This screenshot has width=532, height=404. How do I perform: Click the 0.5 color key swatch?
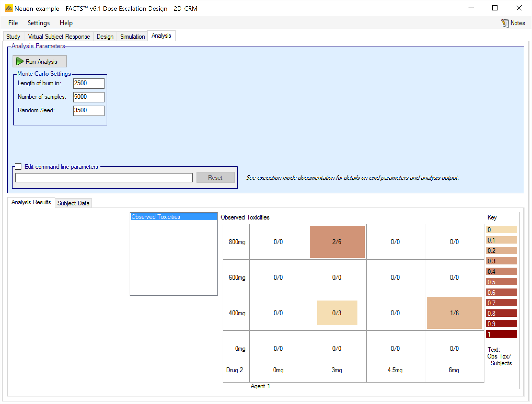(x=501, y=282)
